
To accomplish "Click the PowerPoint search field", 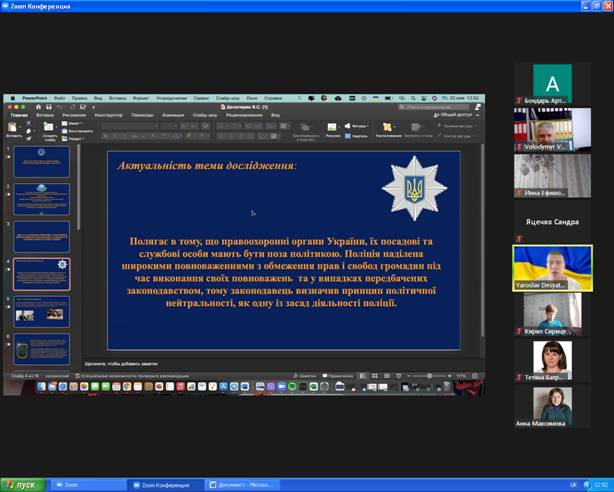I will pyautogui.click(x=433, y=107).
